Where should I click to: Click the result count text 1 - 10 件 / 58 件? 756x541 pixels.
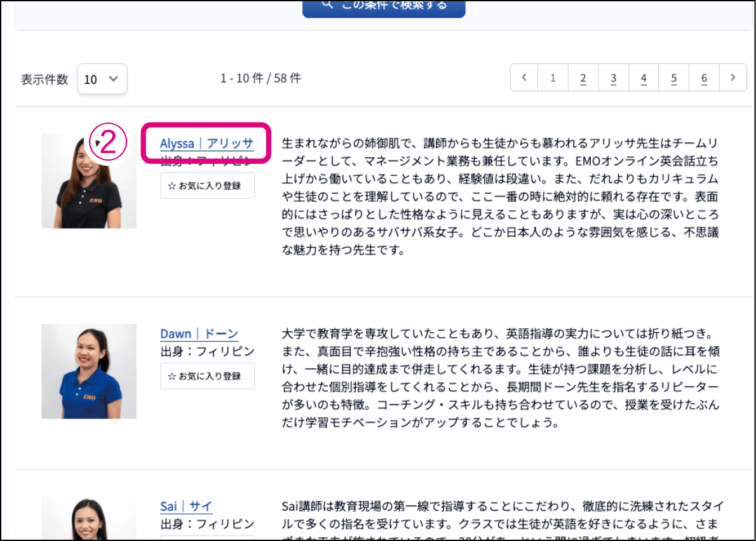point(261,78)
